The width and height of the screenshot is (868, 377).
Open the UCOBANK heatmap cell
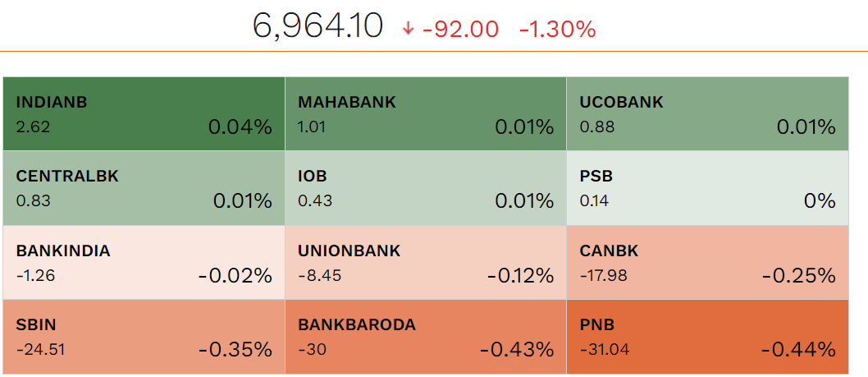[x=706, y=114]
